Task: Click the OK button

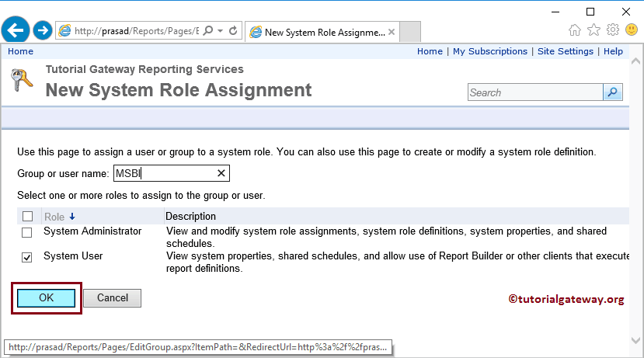Action: point(46,297)
